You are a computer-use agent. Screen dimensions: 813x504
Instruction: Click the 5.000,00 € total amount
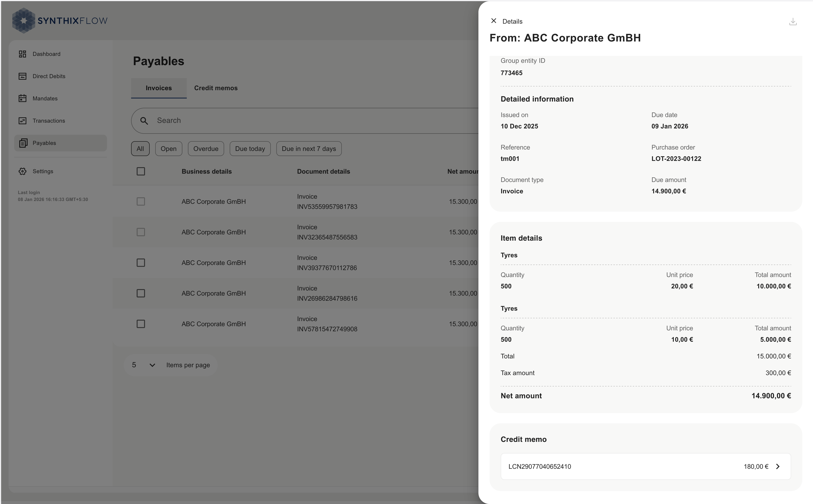775,340
